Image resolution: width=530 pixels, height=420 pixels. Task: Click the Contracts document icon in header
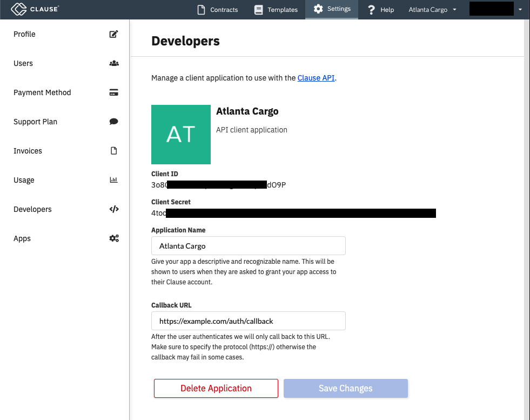(201, 10)
